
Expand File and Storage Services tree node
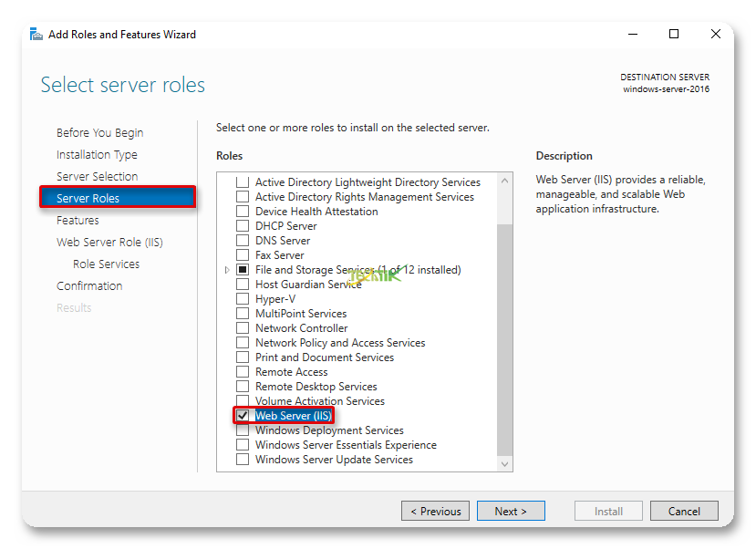(x=227, y=270)
